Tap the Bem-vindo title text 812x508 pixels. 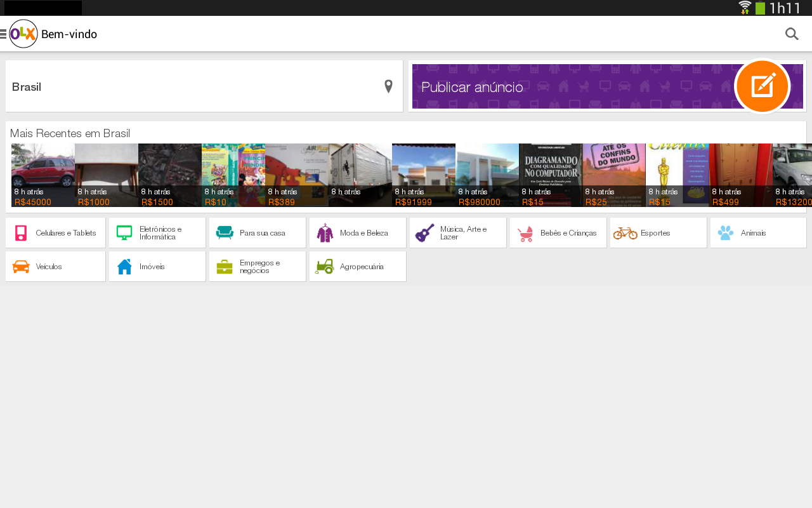[x=69, y=34]
